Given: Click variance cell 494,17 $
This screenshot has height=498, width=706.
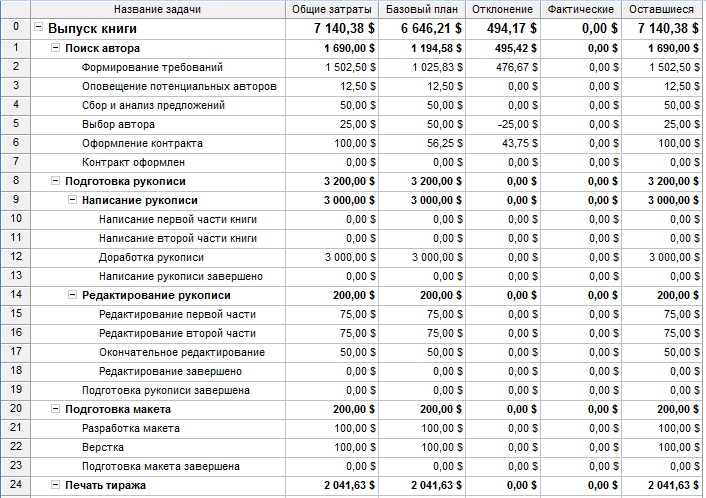Looking at the screenshot, I should (x=502, y=28).
